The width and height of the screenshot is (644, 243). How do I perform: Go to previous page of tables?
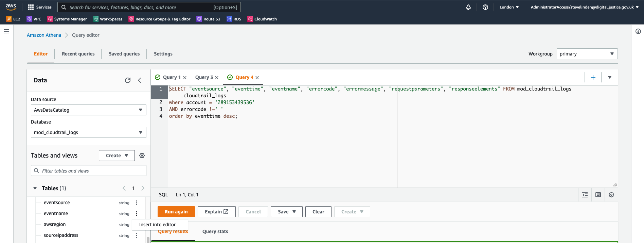pyautogui.click(x=124, y=188)
